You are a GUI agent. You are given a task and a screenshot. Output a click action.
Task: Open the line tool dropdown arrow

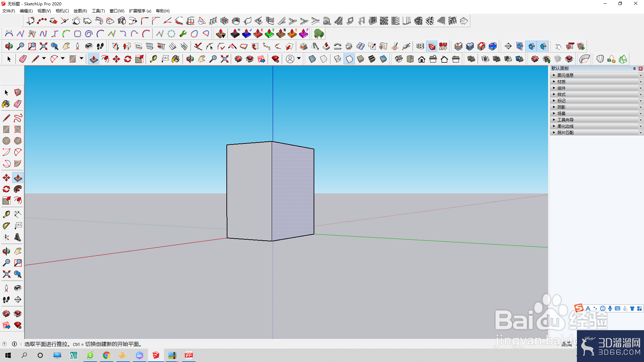click(44, 59)
